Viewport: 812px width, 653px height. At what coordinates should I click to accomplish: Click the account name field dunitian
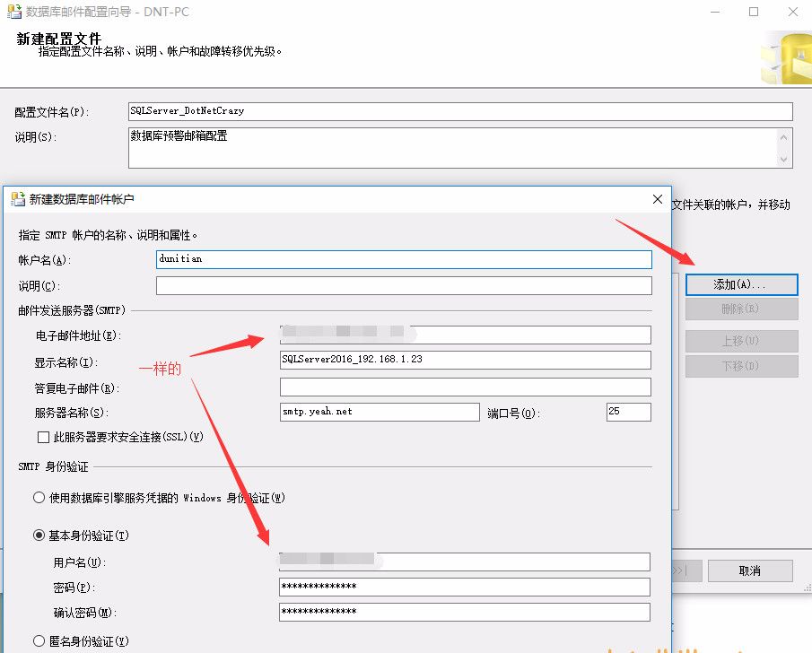pyautogui.click(x=404, y=259)
